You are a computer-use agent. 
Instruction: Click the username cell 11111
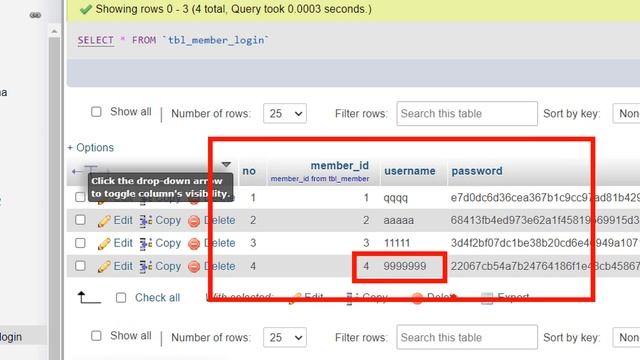coord(397,243)
